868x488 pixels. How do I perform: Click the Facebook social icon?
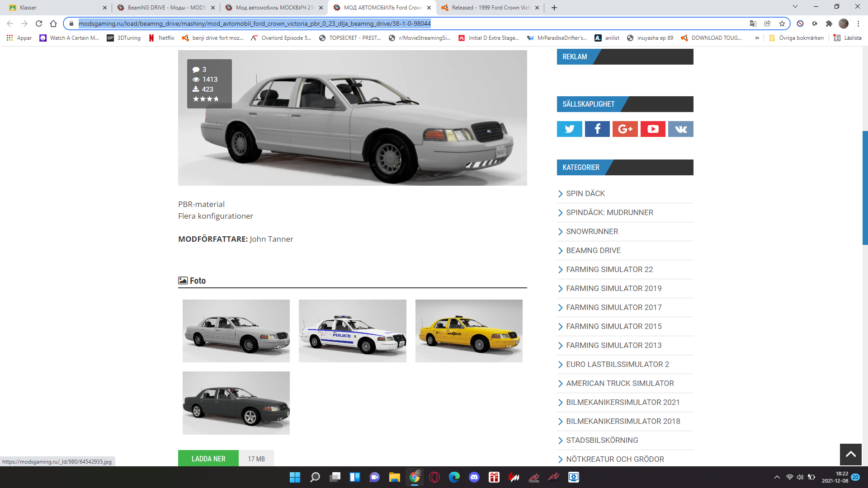click(597, 129)
